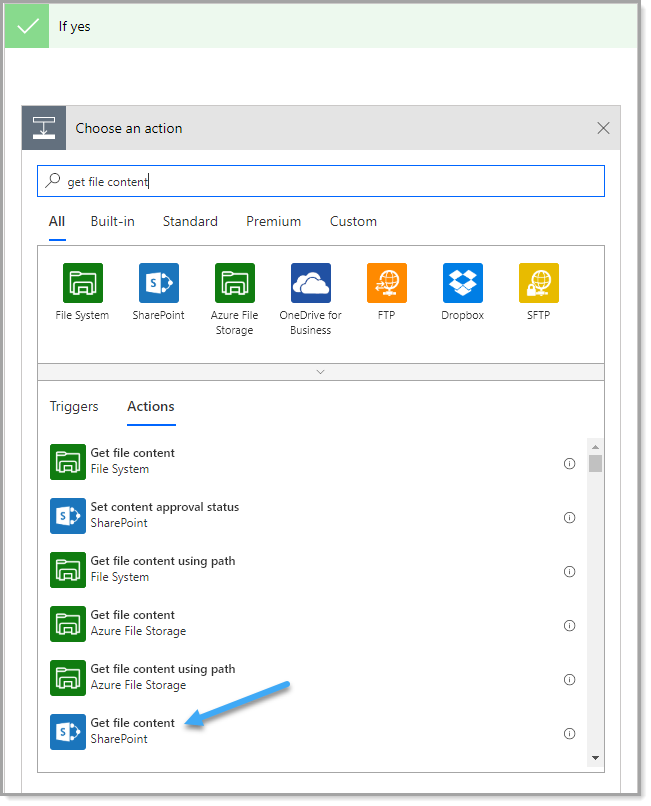Show info for File System Get file content using path
The image size is (651, 806).
[569, 572]
